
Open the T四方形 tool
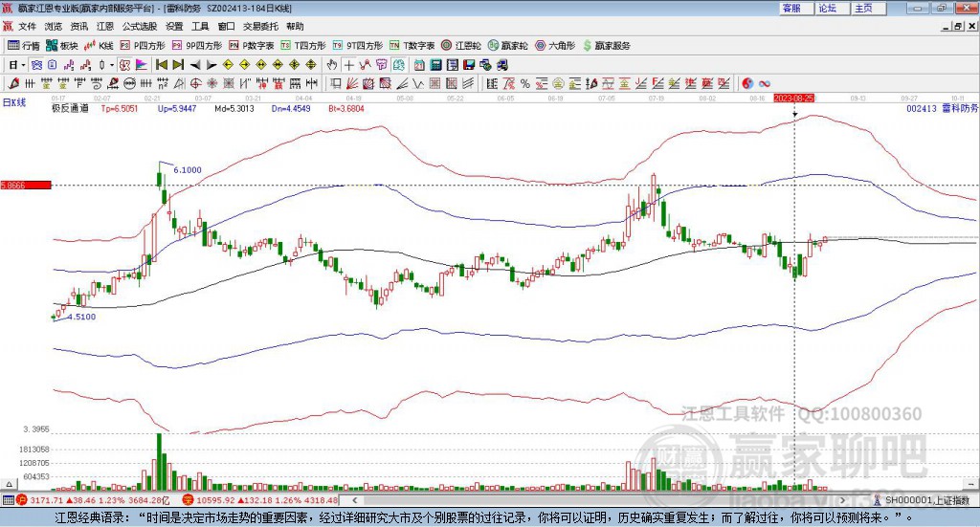coord(303,46)
